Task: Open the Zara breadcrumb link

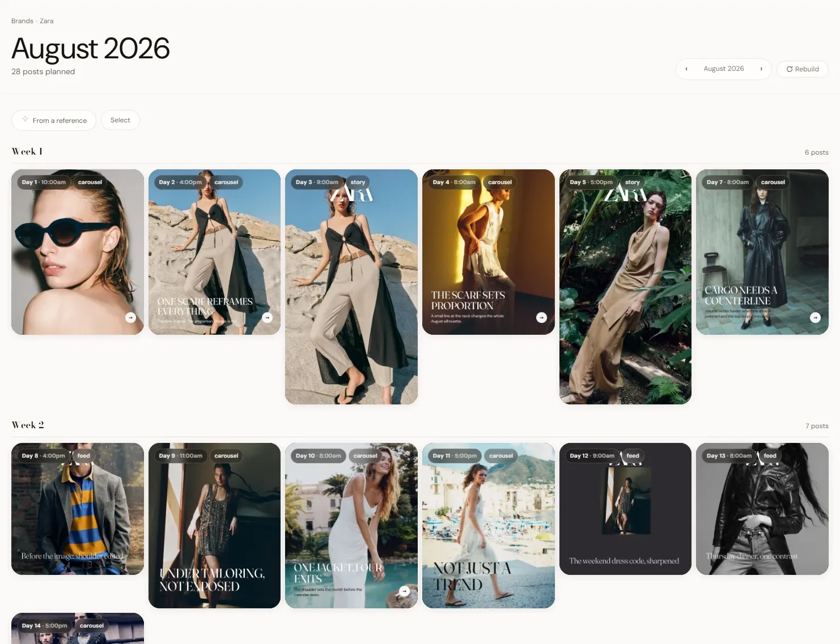Action: (46, 21)
